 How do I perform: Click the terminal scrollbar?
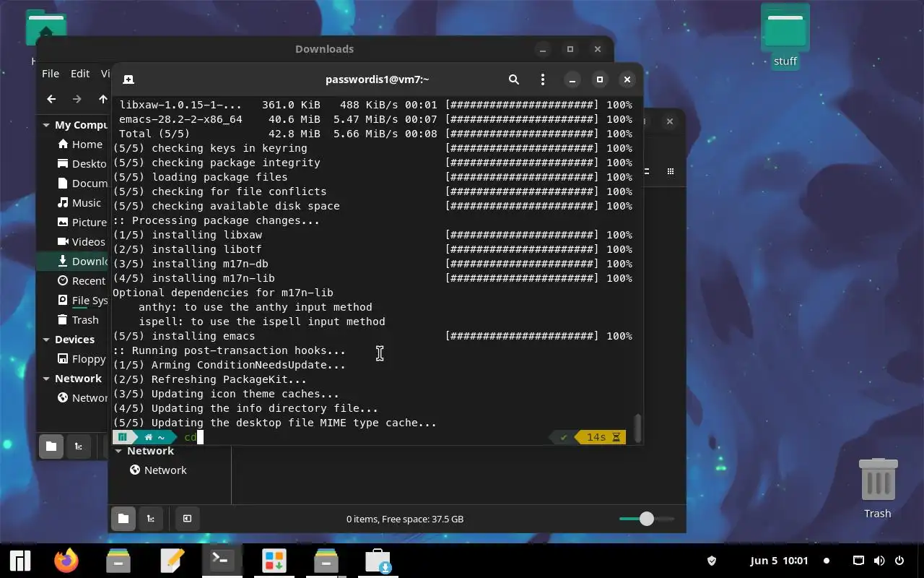click(637, 428)
